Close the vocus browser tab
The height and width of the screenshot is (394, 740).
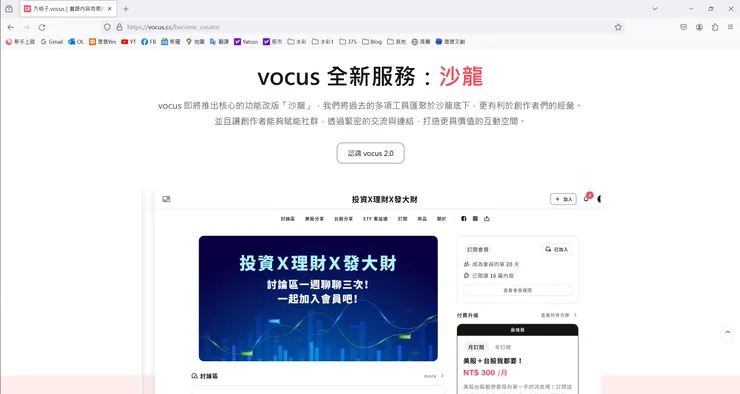[x=109, y=8]
